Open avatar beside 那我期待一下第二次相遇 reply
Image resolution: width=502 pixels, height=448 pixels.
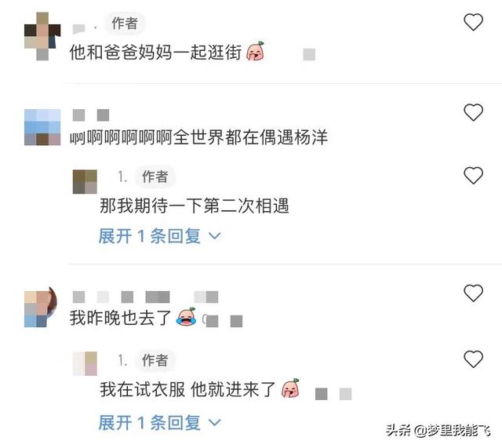(85, 182)
